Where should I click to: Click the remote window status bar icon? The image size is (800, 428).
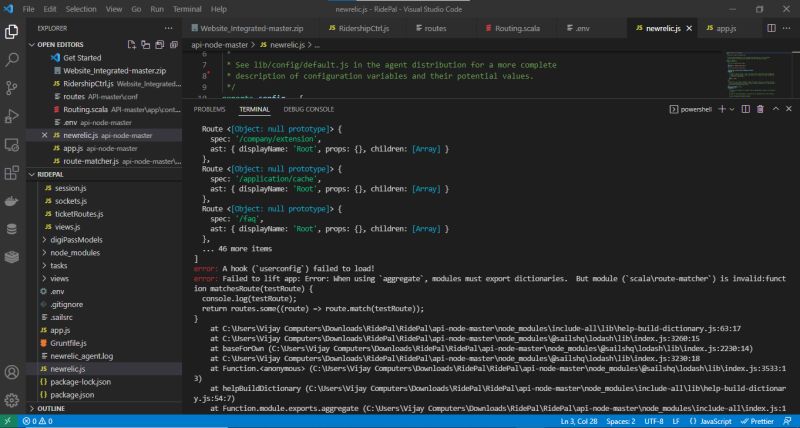click(x=8, y=421)
